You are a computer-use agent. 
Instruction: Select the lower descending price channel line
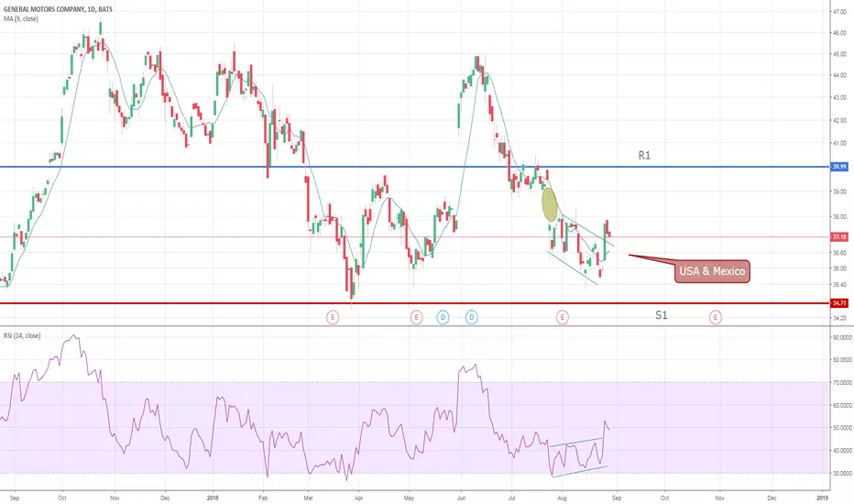point(573,268)
